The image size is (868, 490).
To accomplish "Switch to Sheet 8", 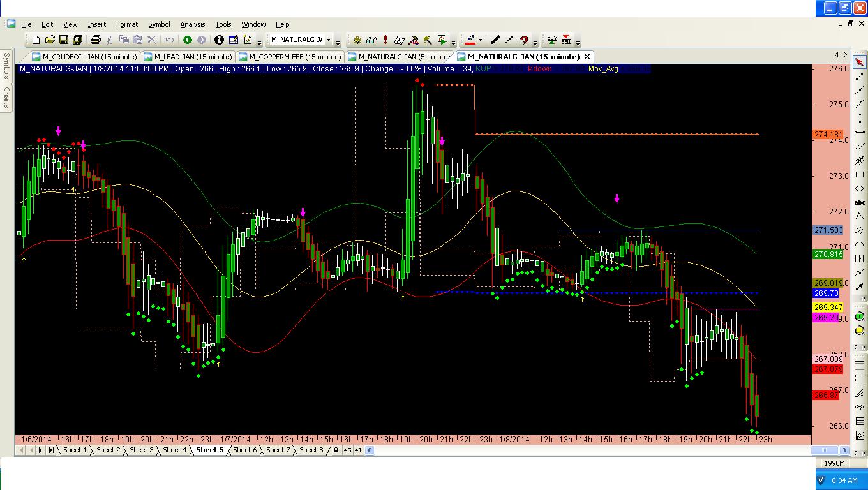I will coord(311,450).
